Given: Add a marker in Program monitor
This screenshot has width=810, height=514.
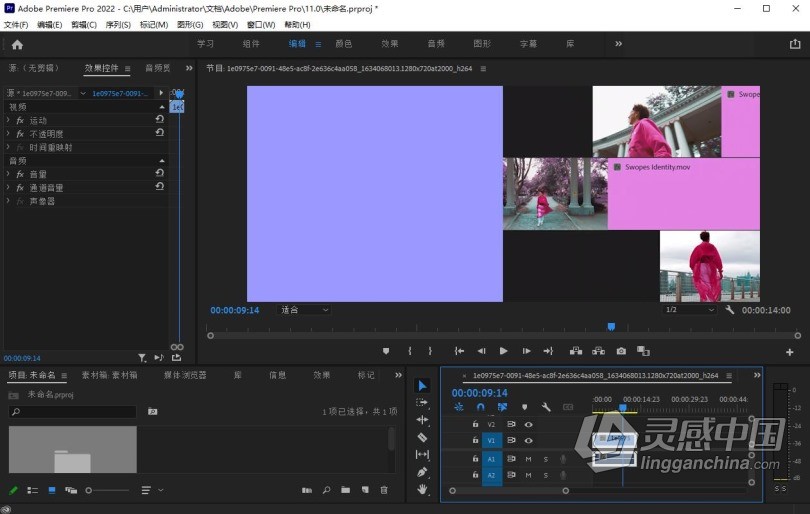Looking at the screenshot, I should 385,351.
